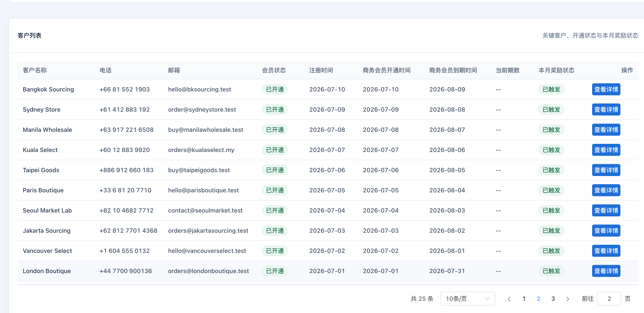Click the 商务会员开通时间 column header
This screenshot has width=644, height=313.
click(x=387, y=70)
